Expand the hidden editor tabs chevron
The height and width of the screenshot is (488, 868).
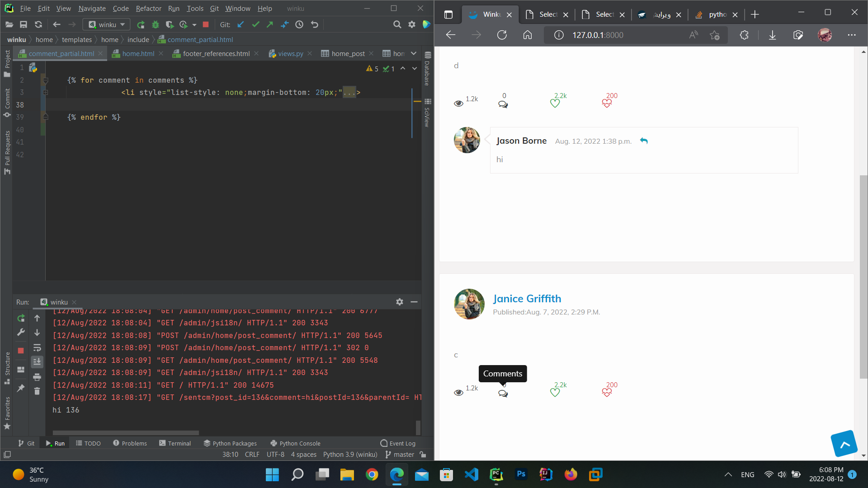[413, 54]
